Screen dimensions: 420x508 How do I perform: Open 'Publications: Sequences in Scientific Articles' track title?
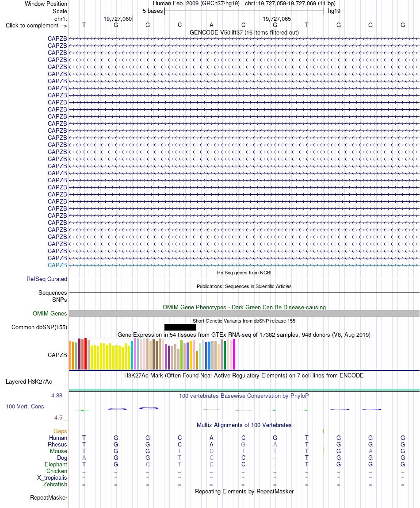[244, 286]
